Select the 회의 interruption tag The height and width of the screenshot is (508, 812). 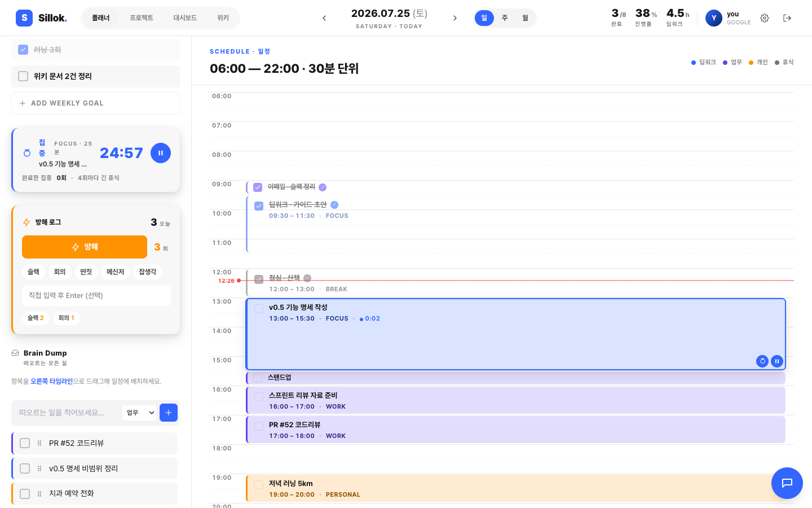click(x=60, y=272)
